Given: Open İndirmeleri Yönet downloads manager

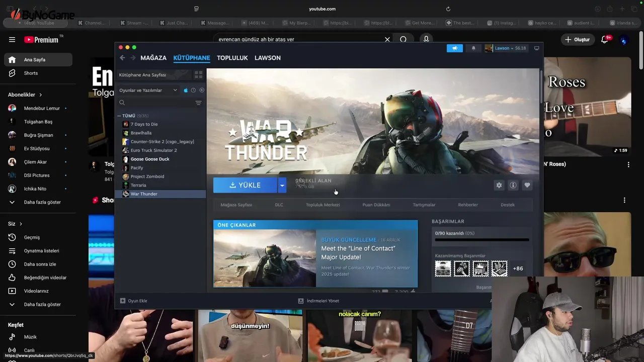Looking at the screenshot, I should 318,301.
